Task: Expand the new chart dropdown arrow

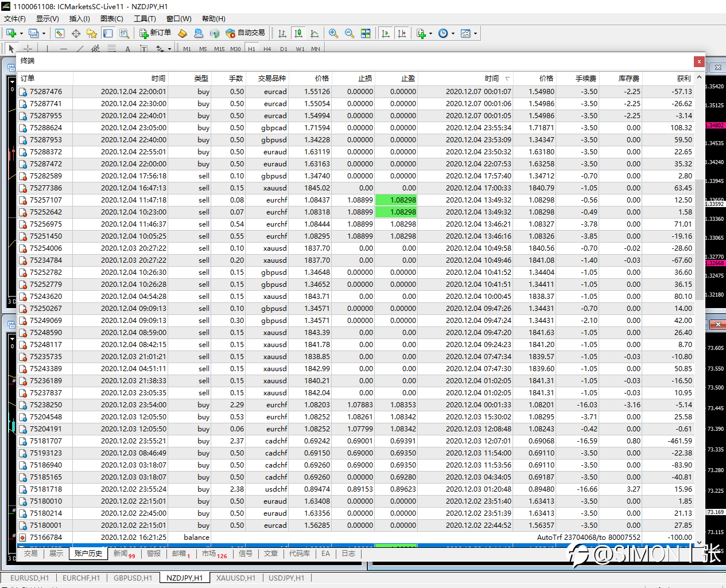Action: 22,33
